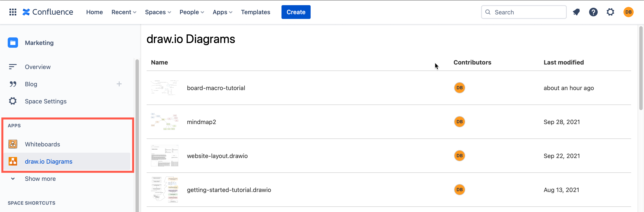Click the Create button
Viewport: 644px width, 212px height.
tap(296, 12)
